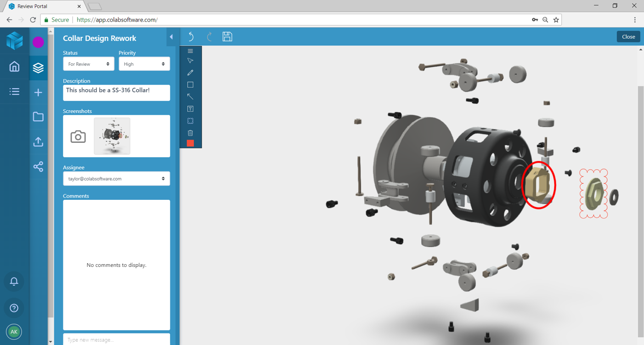Open the Status dropdown set to For Review
644x345 pixels.
(89, 64)
